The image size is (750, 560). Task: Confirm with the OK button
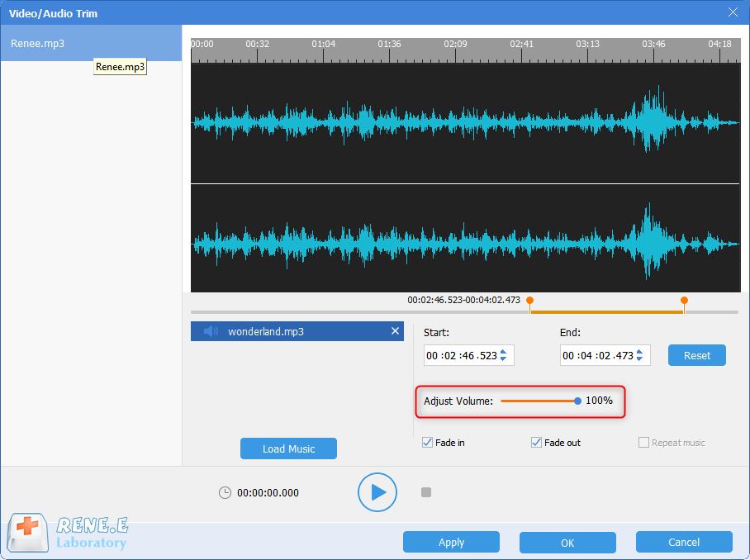[567, 543]
